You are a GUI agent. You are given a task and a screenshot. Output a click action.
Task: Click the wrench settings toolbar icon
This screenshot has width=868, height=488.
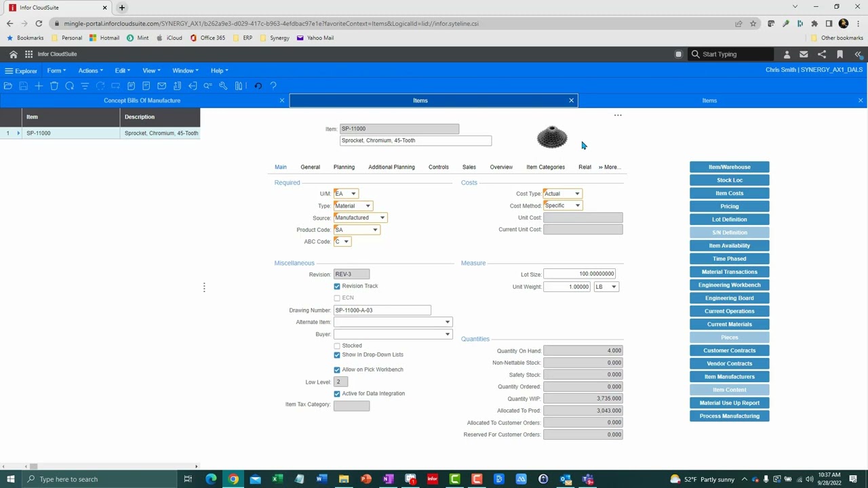(223, 86)
